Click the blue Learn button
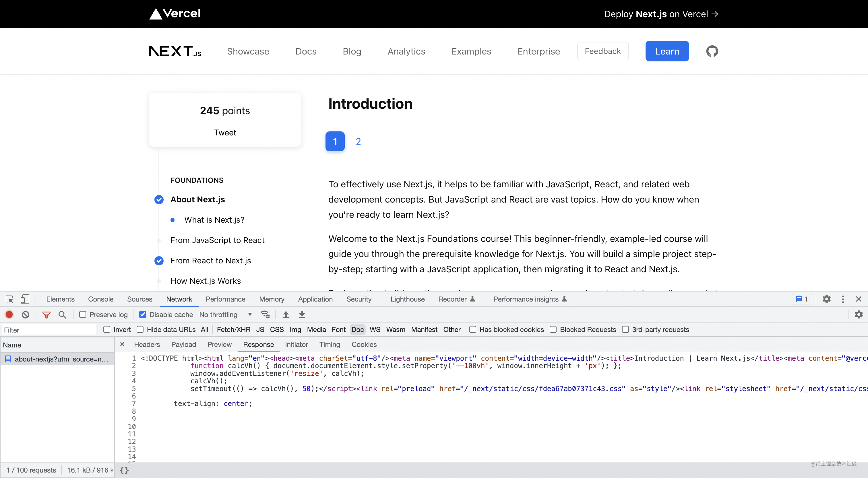Screen dimensions: 868x478 tap(667, 51)
